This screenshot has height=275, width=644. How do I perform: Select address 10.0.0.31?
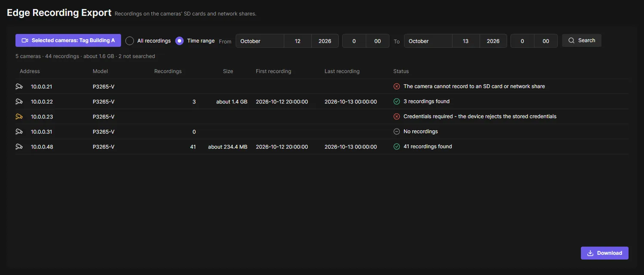tap(42, 131)
